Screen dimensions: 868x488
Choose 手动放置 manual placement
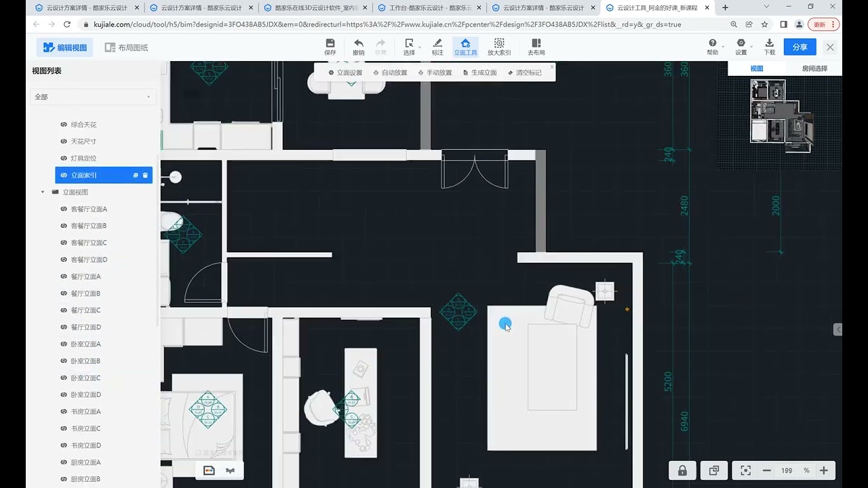(435, 73)
